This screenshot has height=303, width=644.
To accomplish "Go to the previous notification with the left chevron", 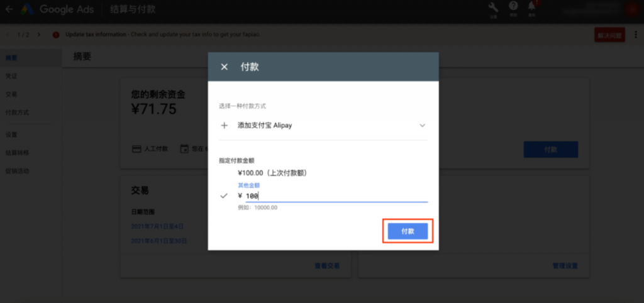I will pyautogui.click(x=8, y=35).
